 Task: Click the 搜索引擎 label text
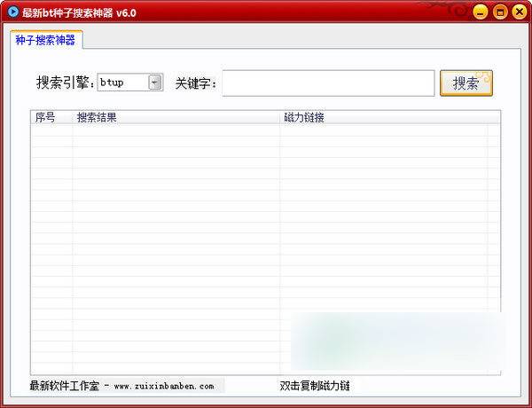(66, 82)
